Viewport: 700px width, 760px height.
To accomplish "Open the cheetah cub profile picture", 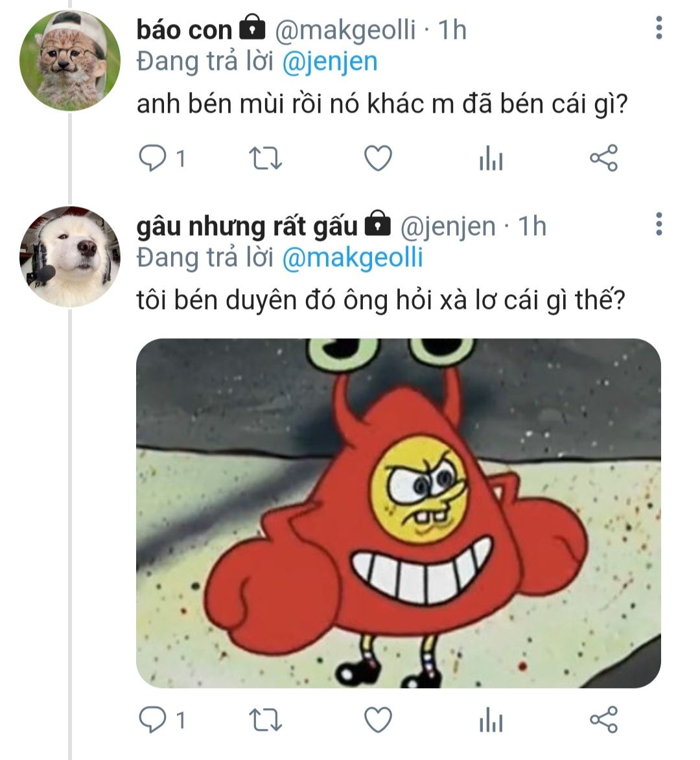I will pos(70,61).
